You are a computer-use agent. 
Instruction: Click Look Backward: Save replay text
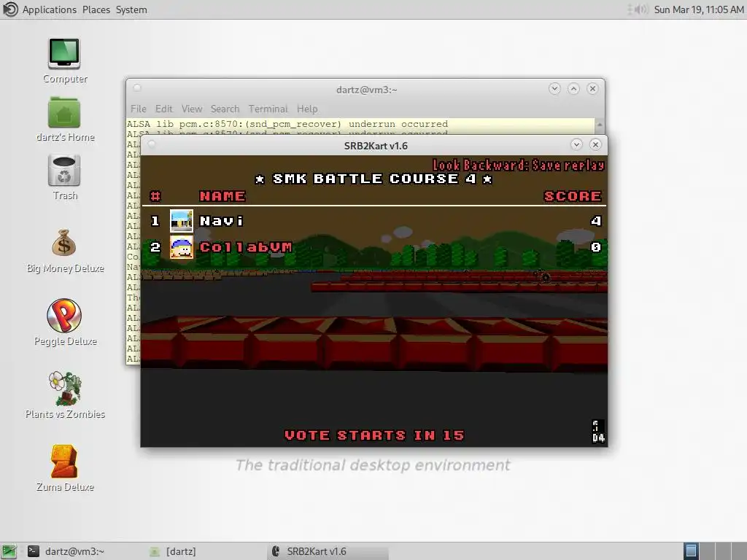pyautogui.click(x=519, y=166)
